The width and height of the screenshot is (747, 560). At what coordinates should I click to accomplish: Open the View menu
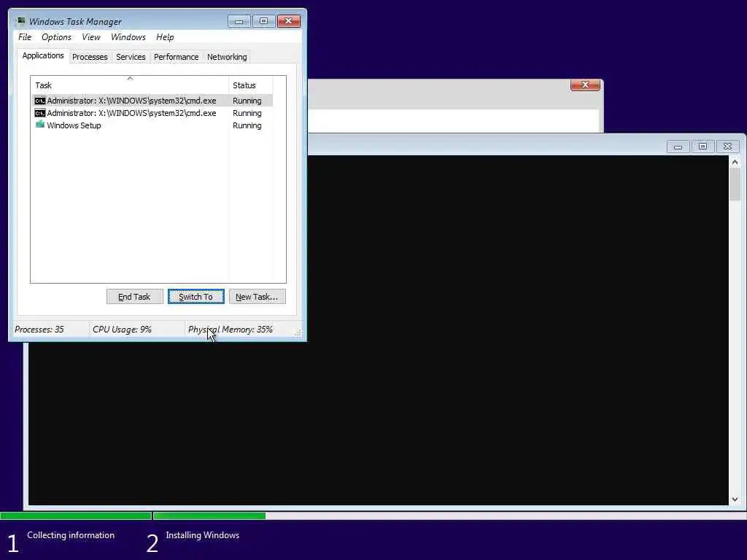pos(91,37)
